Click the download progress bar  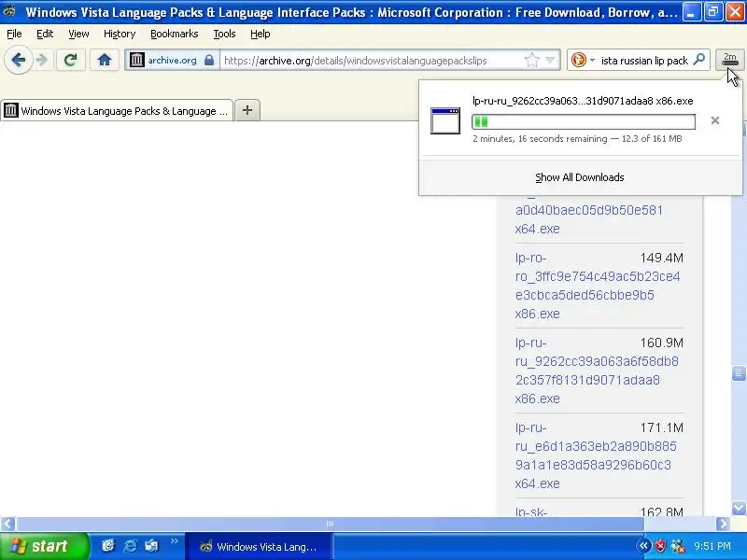[583, 122]
